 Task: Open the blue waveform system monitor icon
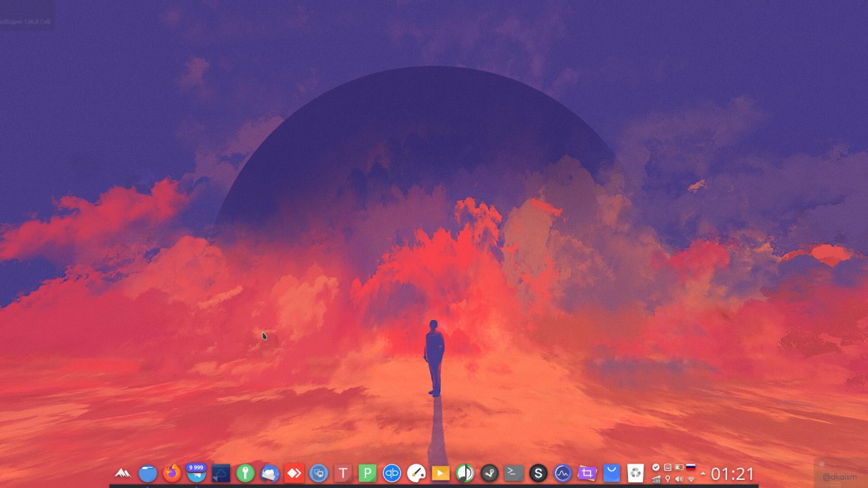pos(563,473)
